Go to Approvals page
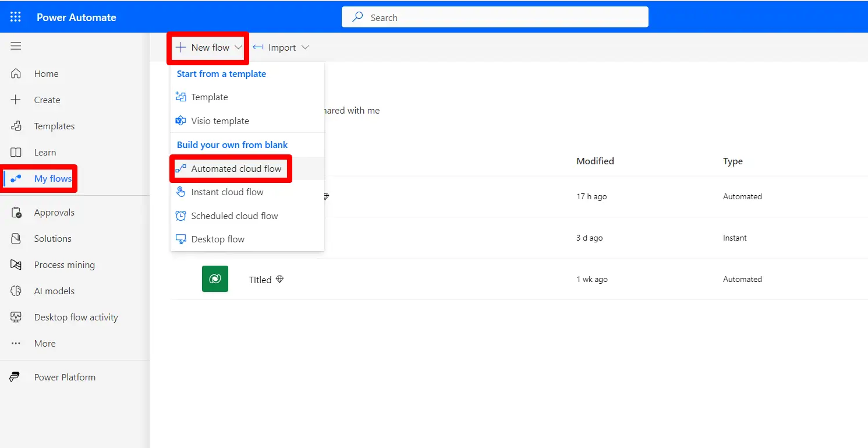868x448 pixels. [x=54, y=212]
